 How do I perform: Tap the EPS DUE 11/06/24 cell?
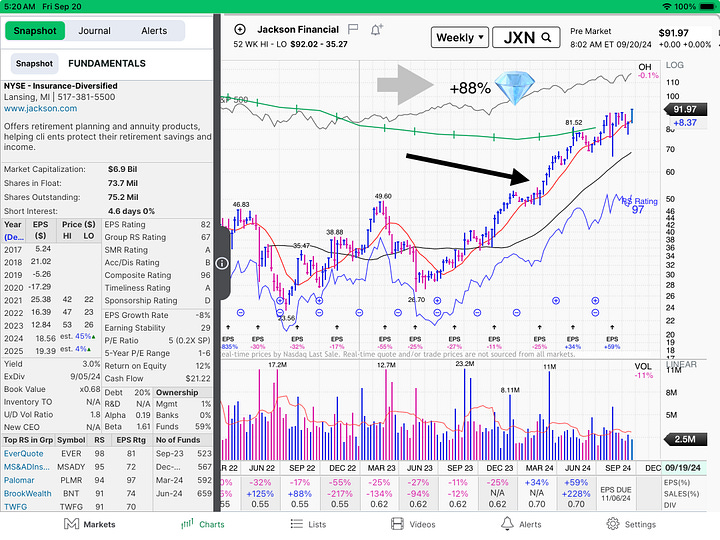tap(616, 494)
